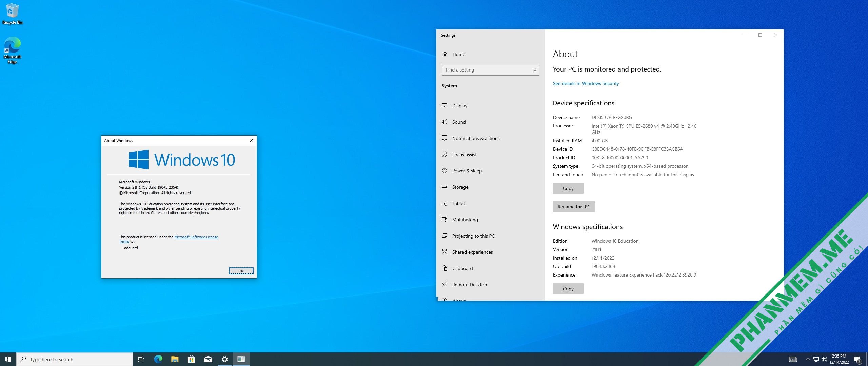Open Microsoft Store from the taskbar
The image size is (868, 366).
pos(191,359)
